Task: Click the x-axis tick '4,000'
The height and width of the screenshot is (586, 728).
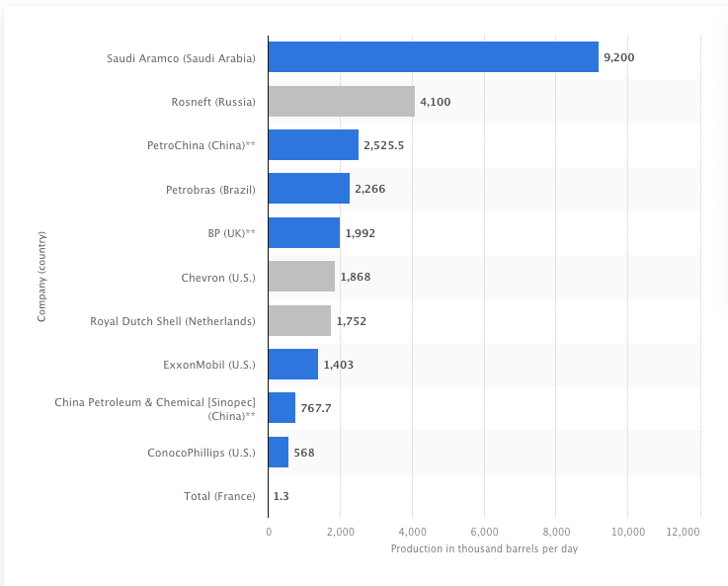Action: click(x=412, y=532)
